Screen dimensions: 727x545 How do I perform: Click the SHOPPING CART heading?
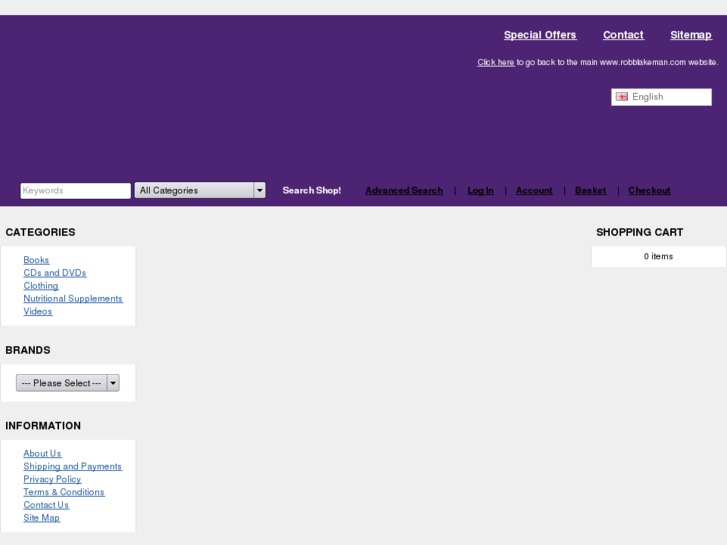coord(639,232)
